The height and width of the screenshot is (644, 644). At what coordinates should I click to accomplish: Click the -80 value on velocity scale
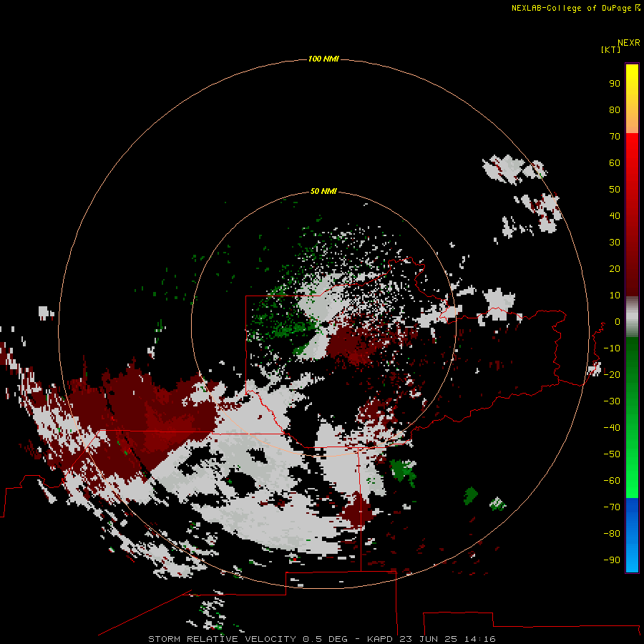[612, 534]
